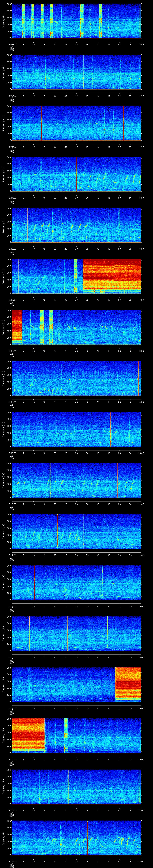Viewport: 153px width, 868px height.
Task: Click the 4:00 end time label
Action: click(141, 147)
